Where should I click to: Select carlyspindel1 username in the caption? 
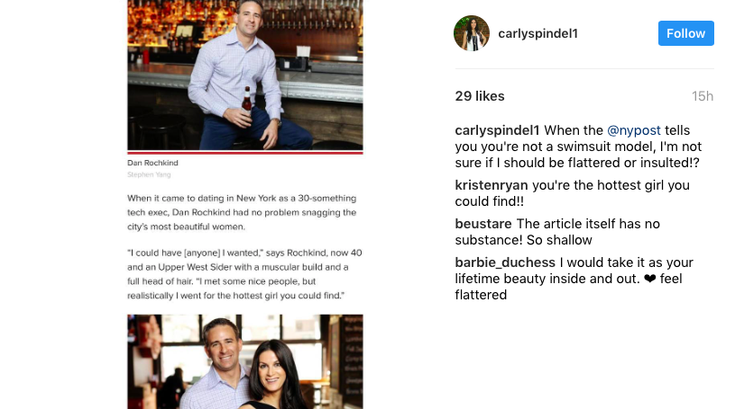497,130
